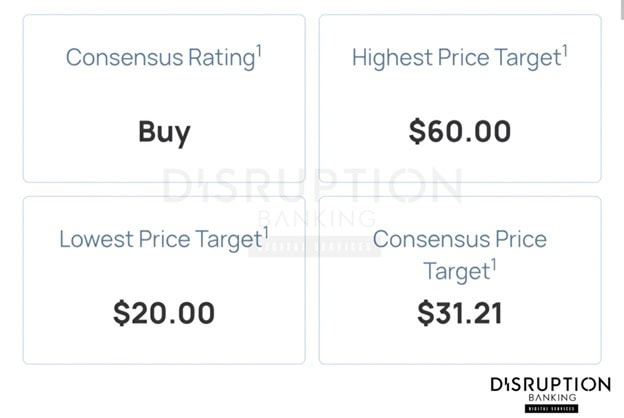This screenshot has height=418, width=624.
Task: Select the $20.00 price value
Action: (x=164, y=313)
